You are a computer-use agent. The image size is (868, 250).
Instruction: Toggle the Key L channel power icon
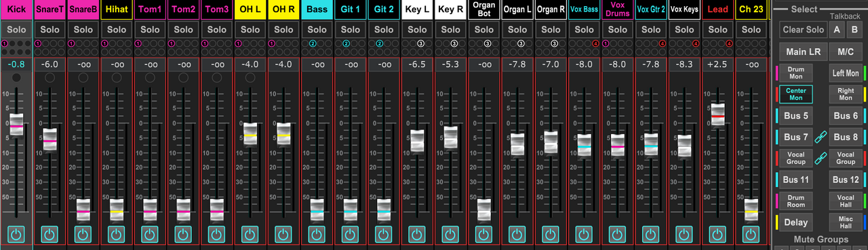coord(417,234)
